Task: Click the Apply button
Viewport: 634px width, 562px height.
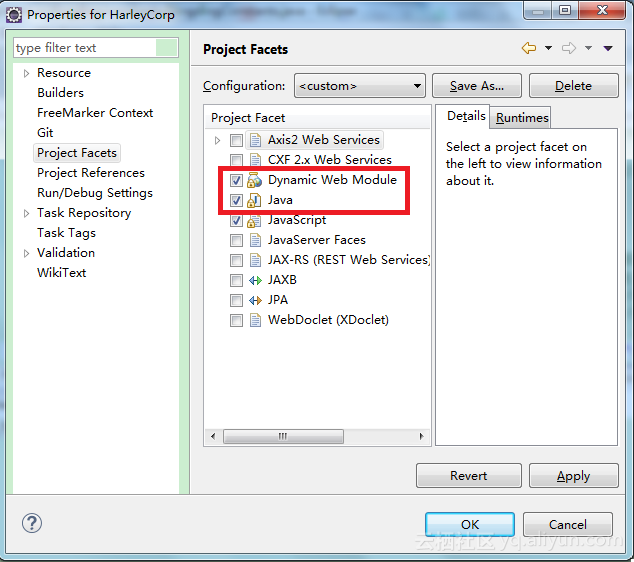Action: 573,475
